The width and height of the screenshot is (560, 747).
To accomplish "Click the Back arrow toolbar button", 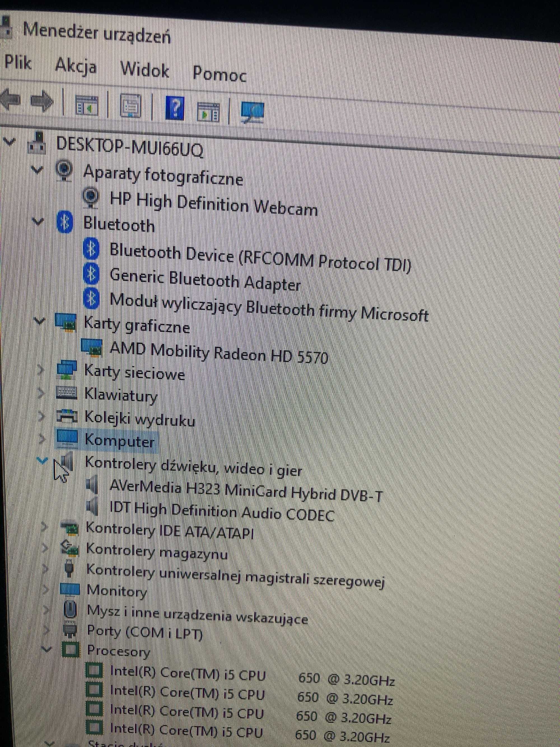I will pyautogui.click(x=10, y=100).
